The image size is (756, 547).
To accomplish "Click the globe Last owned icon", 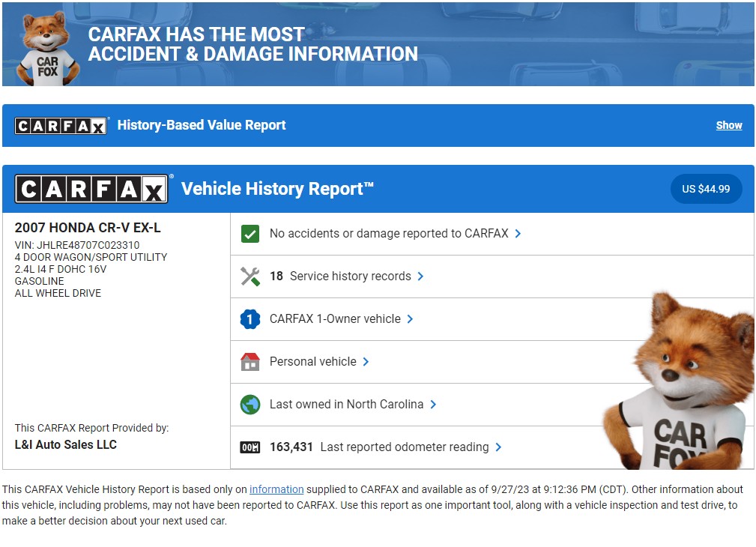I will click(250, 405).
